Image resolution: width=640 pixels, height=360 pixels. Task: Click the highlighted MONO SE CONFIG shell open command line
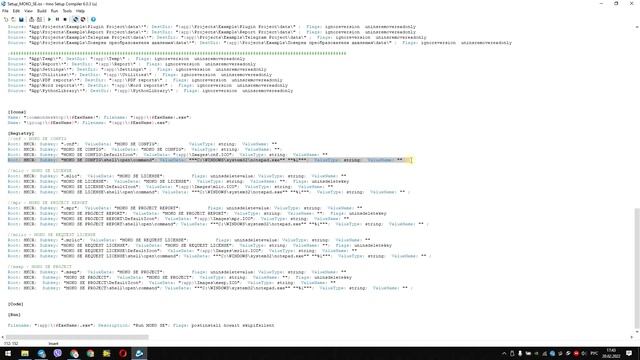tap(209, 160)
